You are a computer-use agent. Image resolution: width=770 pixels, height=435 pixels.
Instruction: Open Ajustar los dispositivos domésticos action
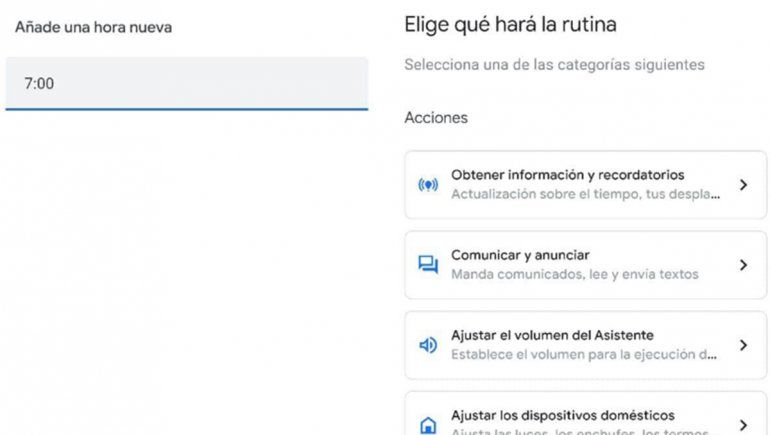[x=563, y=415]
